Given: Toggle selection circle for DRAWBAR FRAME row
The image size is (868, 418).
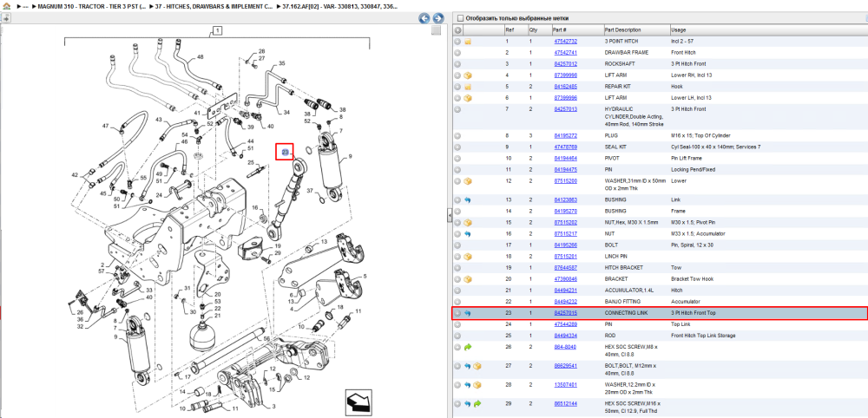Looking at the screenshot, I should point(457,53).
